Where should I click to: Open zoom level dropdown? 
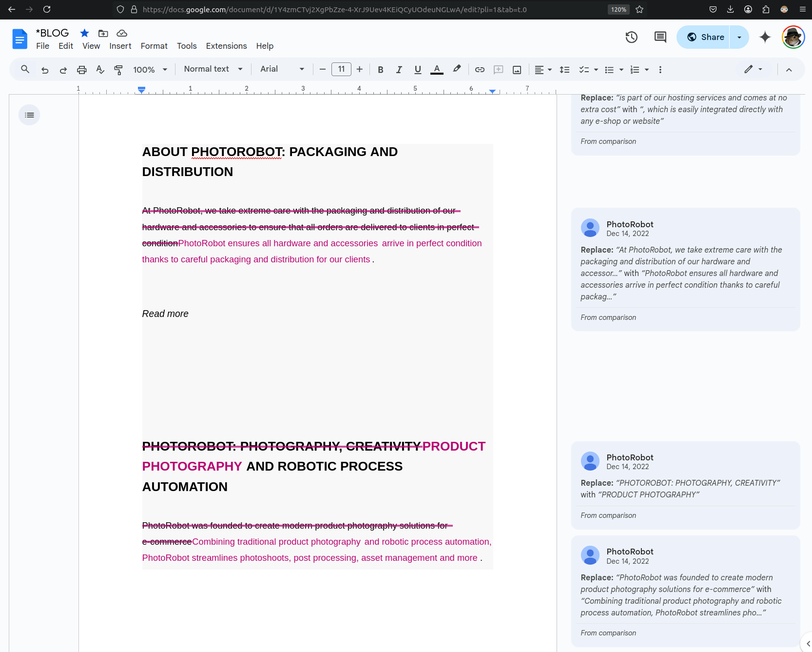(x=150, y=70)
